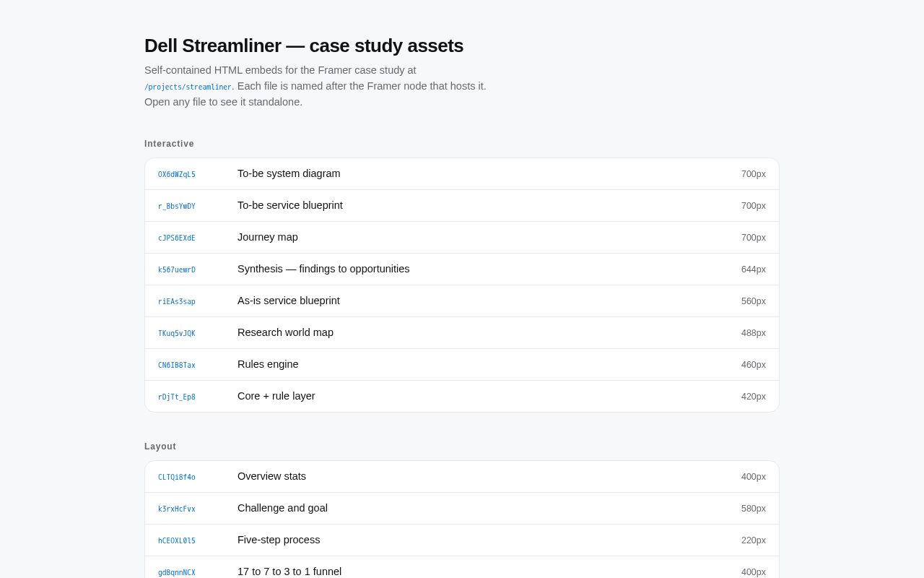Click the 'Layout' section heading

[x=160, y=447]
